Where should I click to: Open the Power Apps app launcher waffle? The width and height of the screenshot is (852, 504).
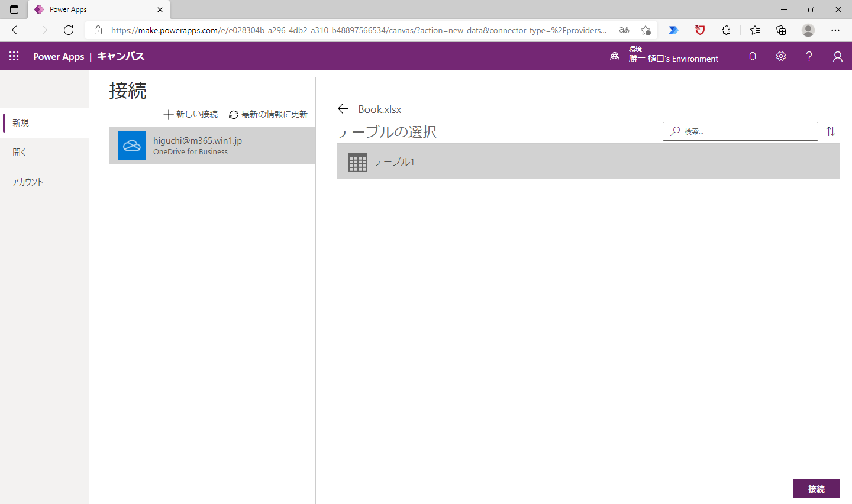pyautogui.click(x=14, y=56)
